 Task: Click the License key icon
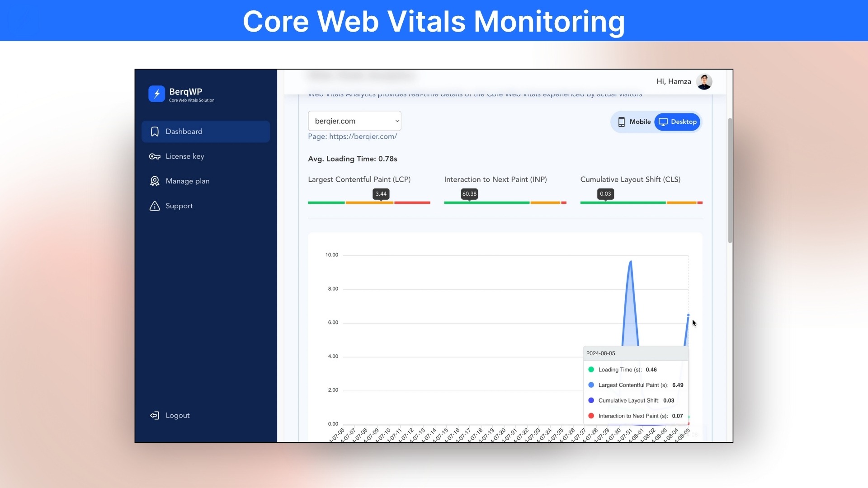(155, 156)
